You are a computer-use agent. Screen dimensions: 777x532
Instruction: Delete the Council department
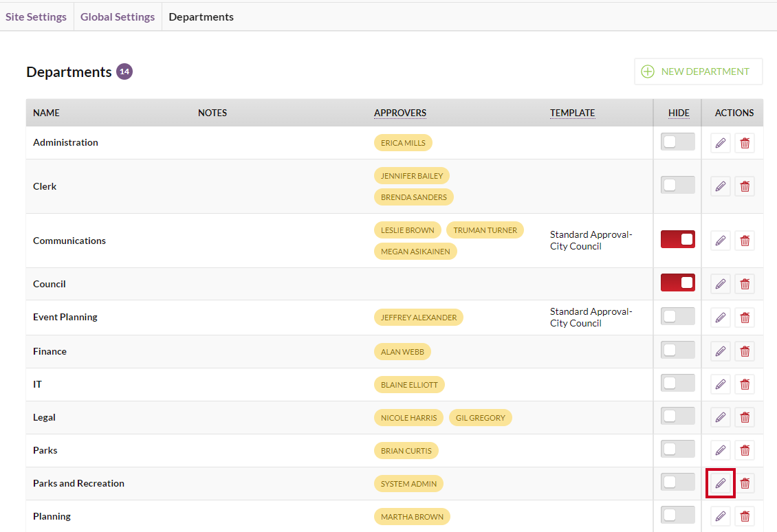coord(745,284)
